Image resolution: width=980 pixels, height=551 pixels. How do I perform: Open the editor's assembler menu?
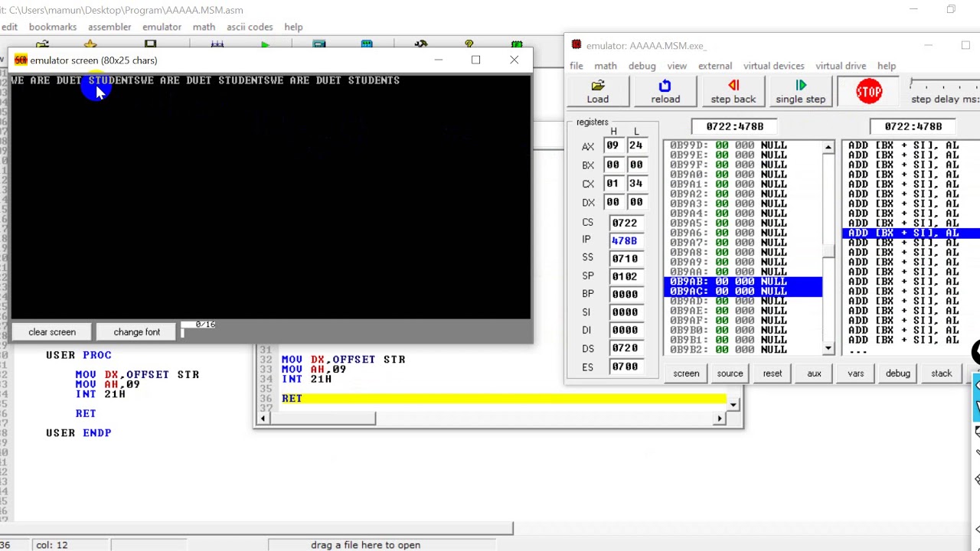pos(109,27)
